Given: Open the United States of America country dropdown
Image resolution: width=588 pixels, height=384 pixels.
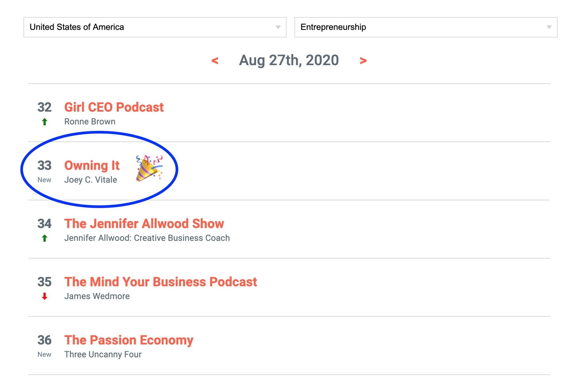Looking at the screenshot, I should [155, 27].
